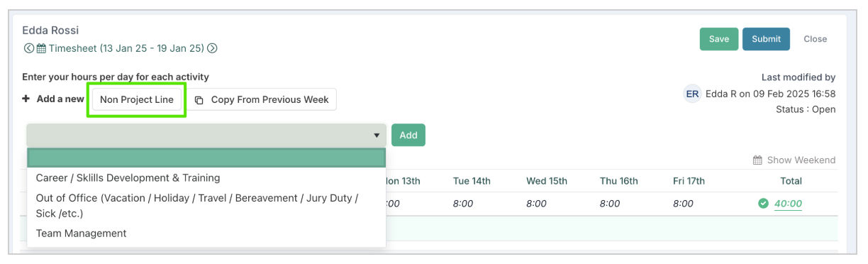Click calendar icon beside Show Weekend

pyautogui.click(x=757, y=160)
